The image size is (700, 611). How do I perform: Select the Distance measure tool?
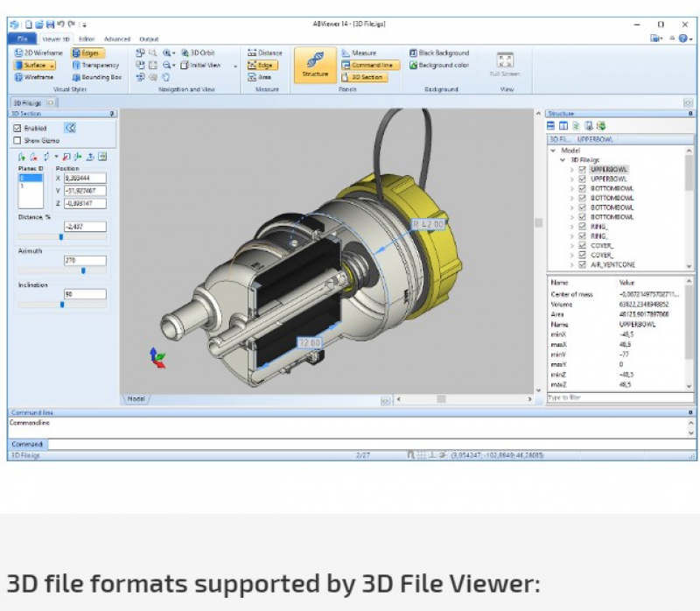[265, 53]
